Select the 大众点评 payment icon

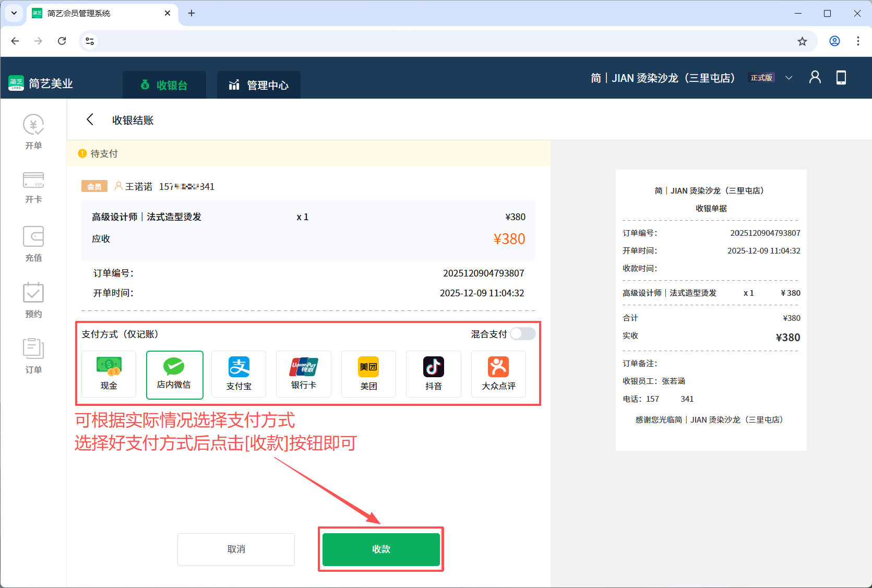point(498,374)
